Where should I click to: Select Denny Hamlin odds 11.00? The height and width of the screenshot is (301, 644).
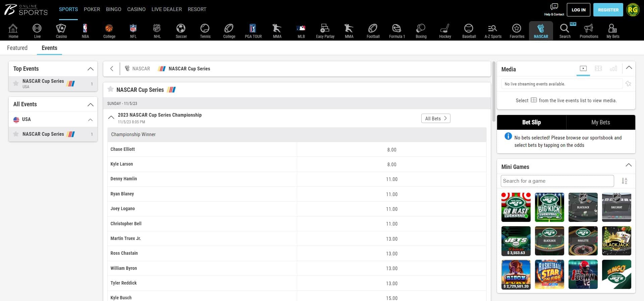coord(391,179)
